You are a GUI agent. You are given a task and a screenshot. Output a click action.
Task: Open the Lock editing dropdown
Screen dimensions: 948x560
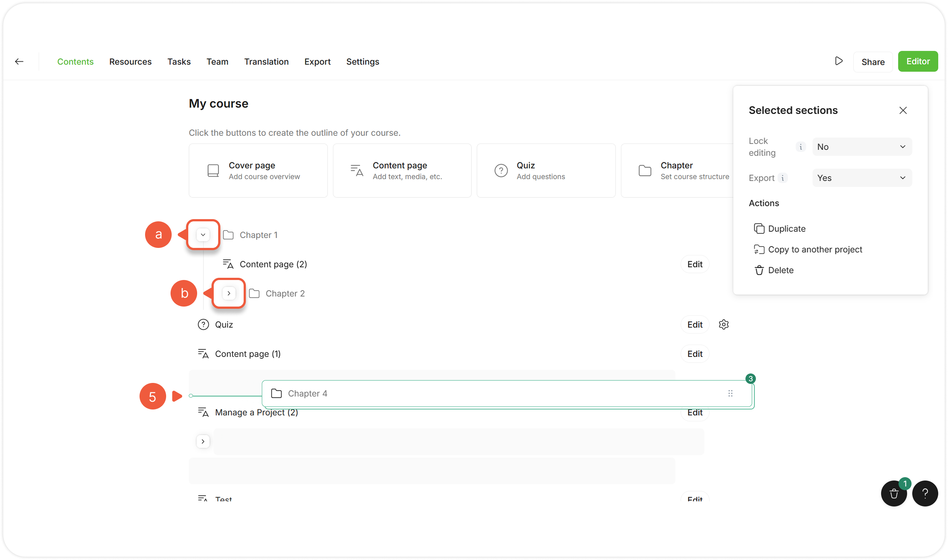862,147
